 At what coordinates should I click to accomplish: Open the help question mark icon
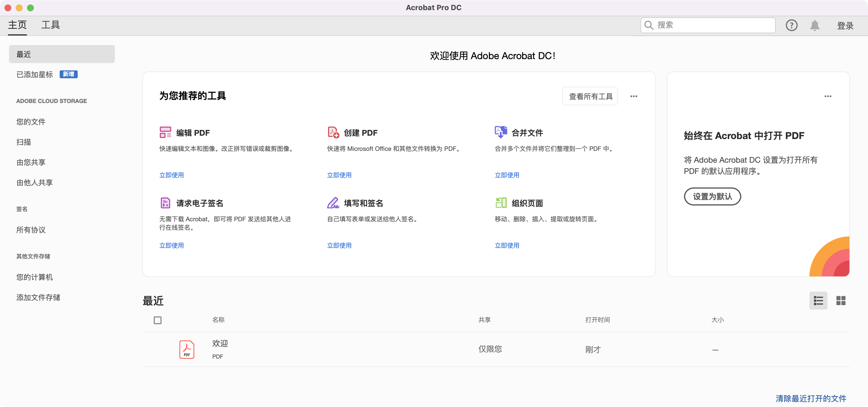[791, 25]
